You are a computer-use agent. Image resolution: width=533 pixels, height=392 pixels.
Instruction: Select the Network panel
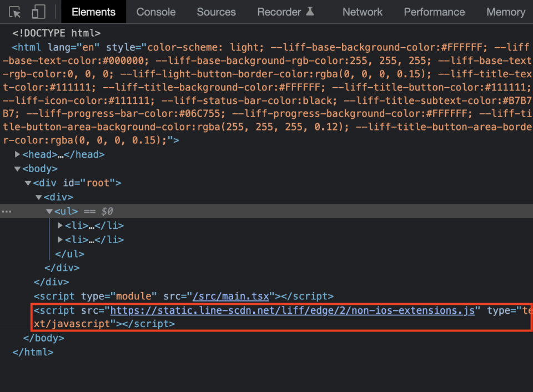[x=362, y=12]
